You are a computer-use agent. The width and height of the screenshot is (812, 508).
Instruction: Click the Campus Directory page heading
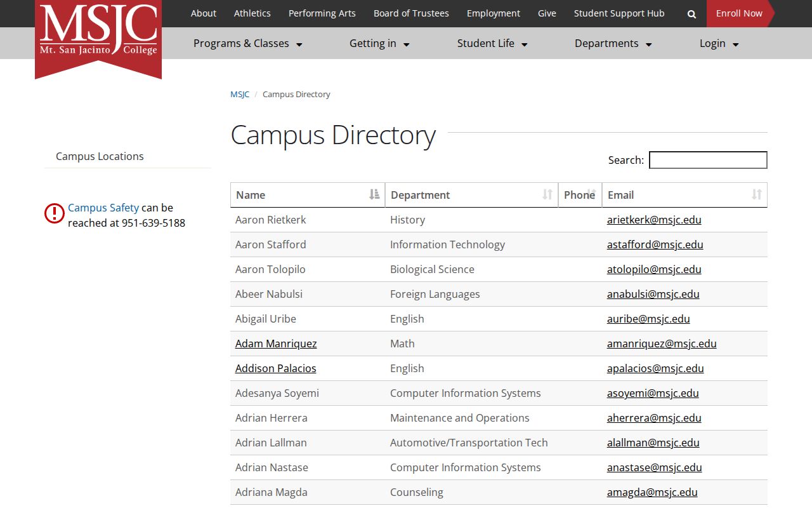tap(333, 135)
